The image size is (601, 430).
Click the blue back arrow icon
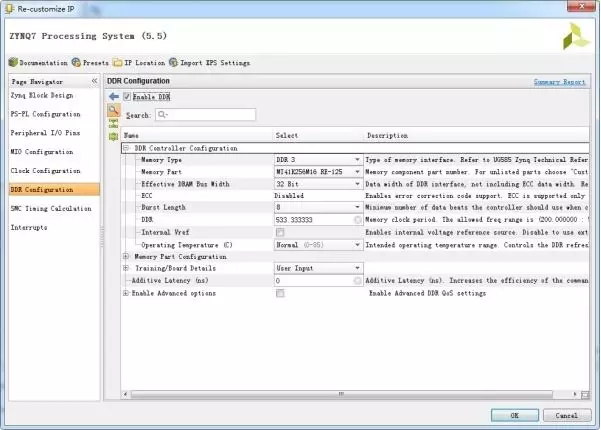point(114,97)
